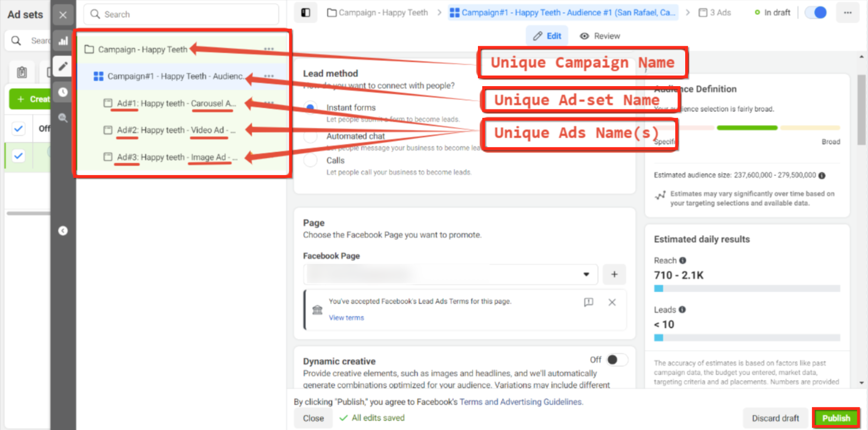Click the green Create button in Ad sets
The image size is (868, 430).
pos(30,99)
